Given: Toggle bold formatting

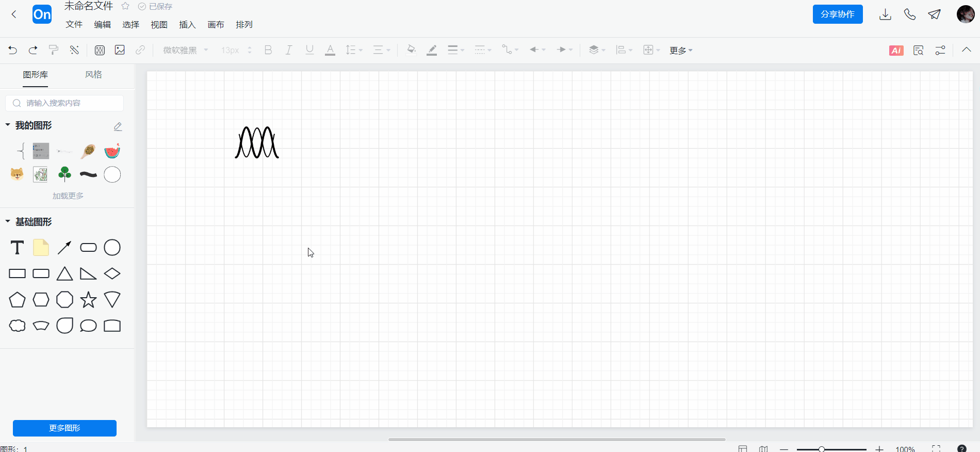Looking at the screenshot, I should [268, 50].
